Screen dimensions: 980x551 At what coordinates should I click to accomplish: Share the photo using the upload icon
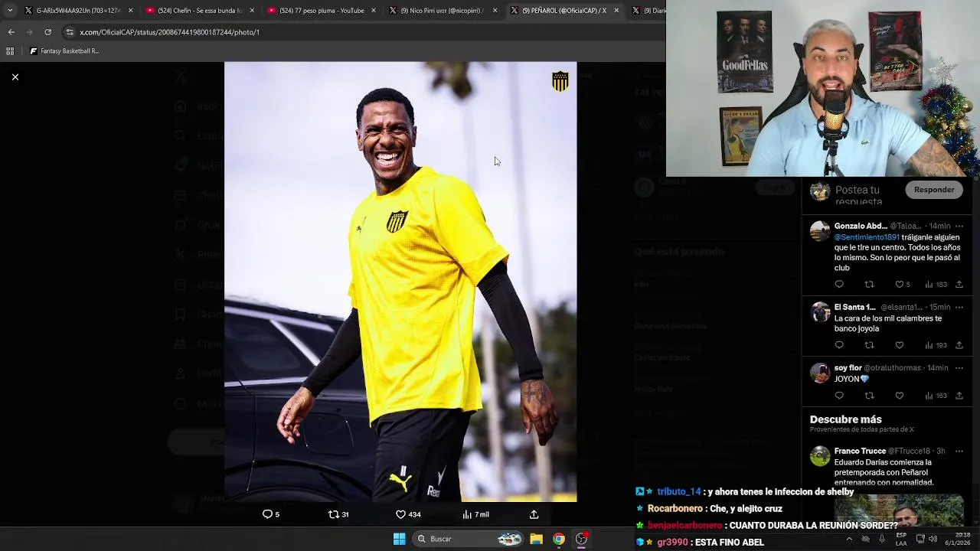coord(534,514)
